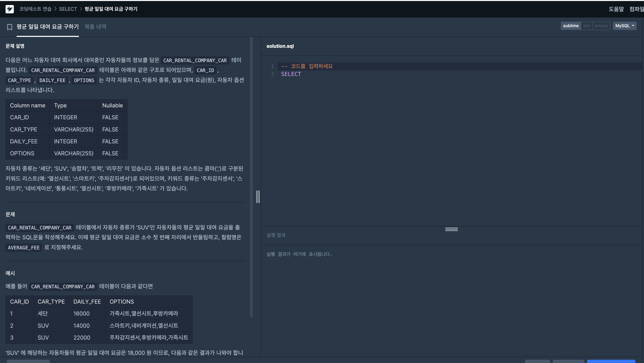Click the problem description scrollbar
Viewport: 644px width, 363px height.
pyautogui.click(x=251, y=175)
